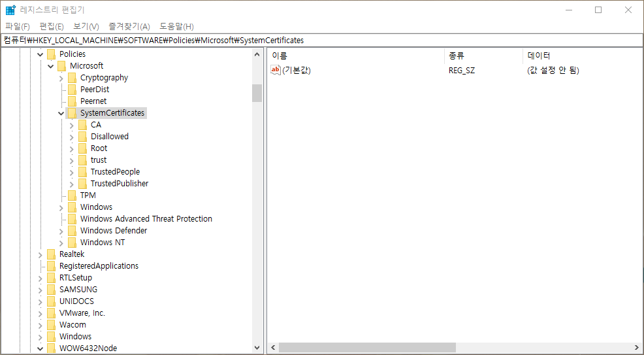The height and width of the screenshot is (355, 644).
Task: Click the RegisteredApplications folder icon
Action: tap(51, 266)
